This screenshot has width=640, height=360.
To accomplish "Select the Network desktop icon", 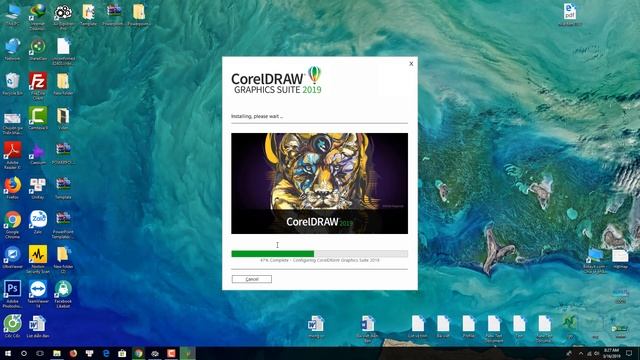I will click(12, 49).
